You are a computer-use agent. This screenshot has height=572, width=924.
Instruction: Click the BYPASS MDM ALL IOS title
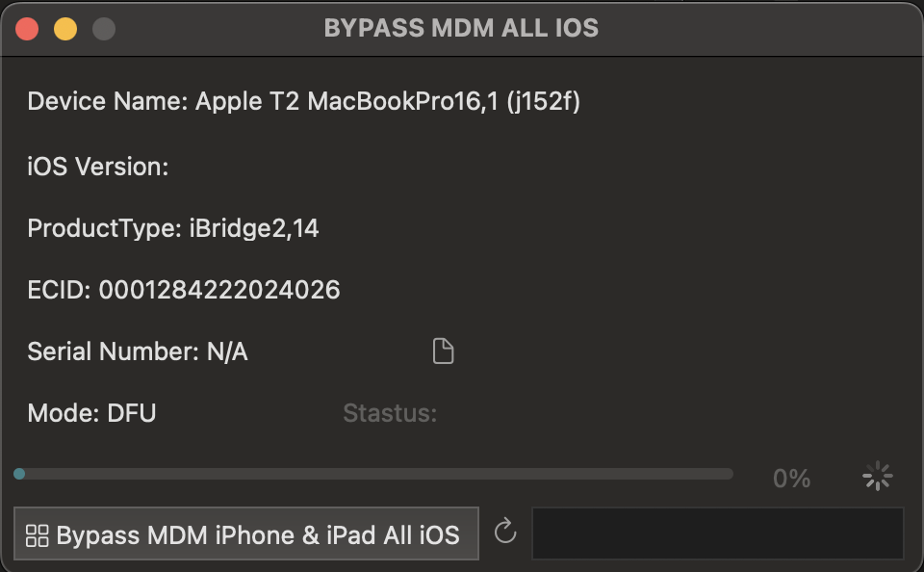point(461,28)
